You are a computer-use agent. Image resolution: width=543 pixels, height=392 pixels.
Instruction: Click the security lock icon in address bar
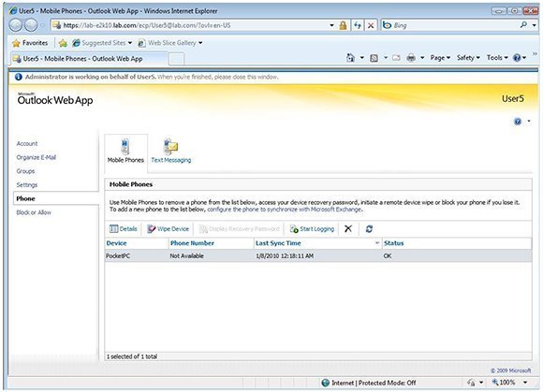343,25
